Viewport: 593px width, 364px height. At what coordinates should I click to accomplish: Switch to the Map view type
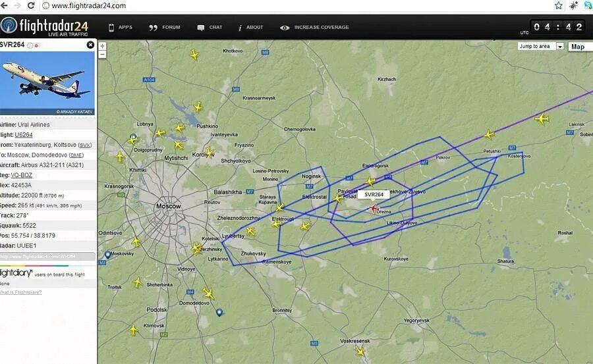580,47
